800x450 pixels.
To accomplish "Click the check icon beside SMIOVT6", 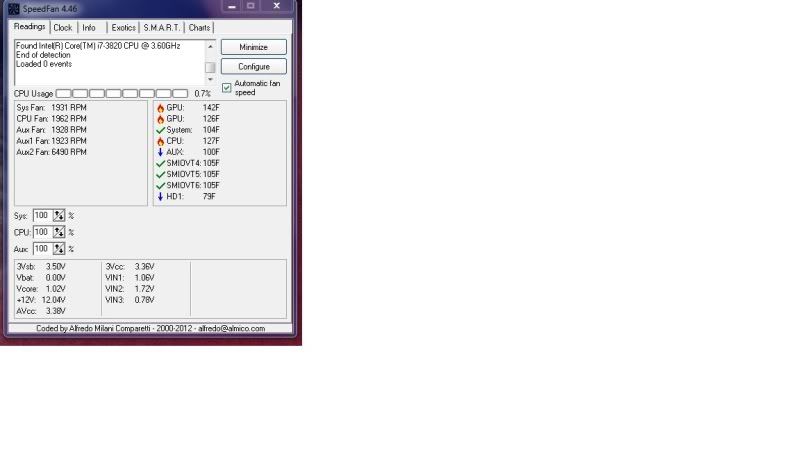I will (161, 186).
